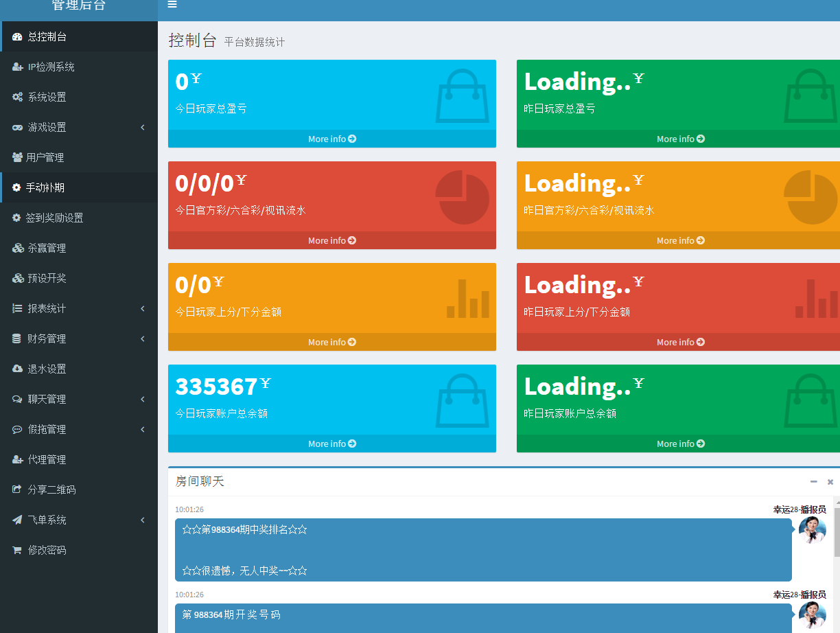Click the dashboard icon beside 总控制台
The width and height of the screenshot is (840, 633).
(17, 37)
